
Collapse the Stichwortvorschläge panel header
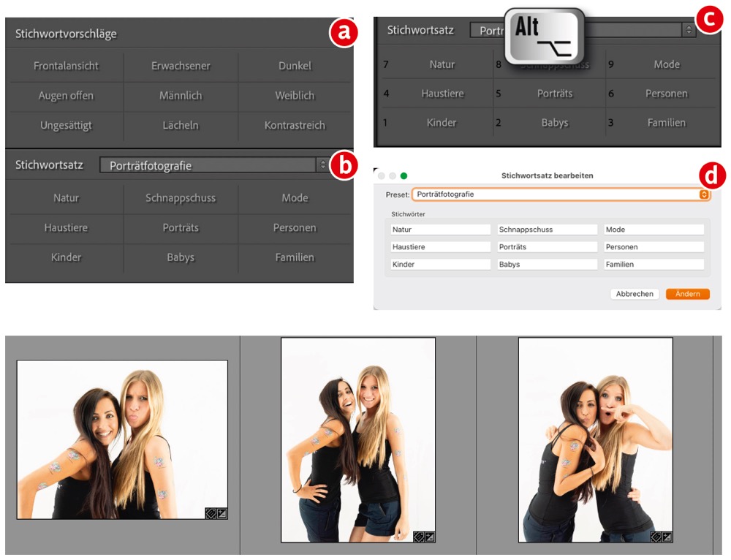tap(66, 34)
